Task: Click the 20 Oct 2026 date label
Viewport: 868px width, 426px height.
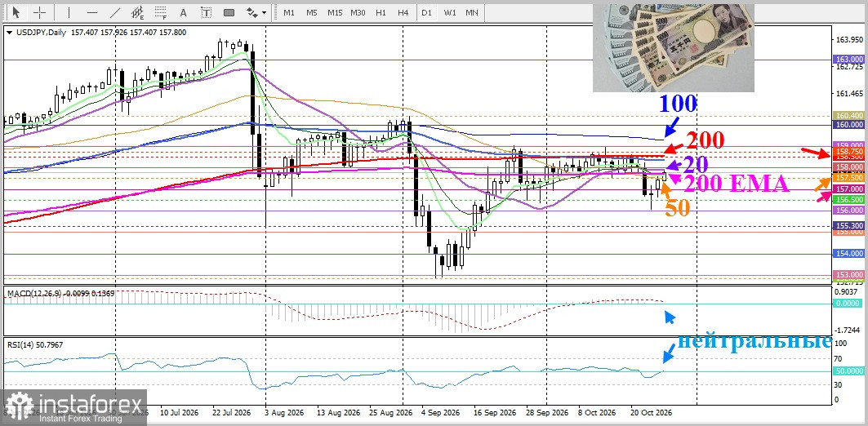Action: pos(652,413)
